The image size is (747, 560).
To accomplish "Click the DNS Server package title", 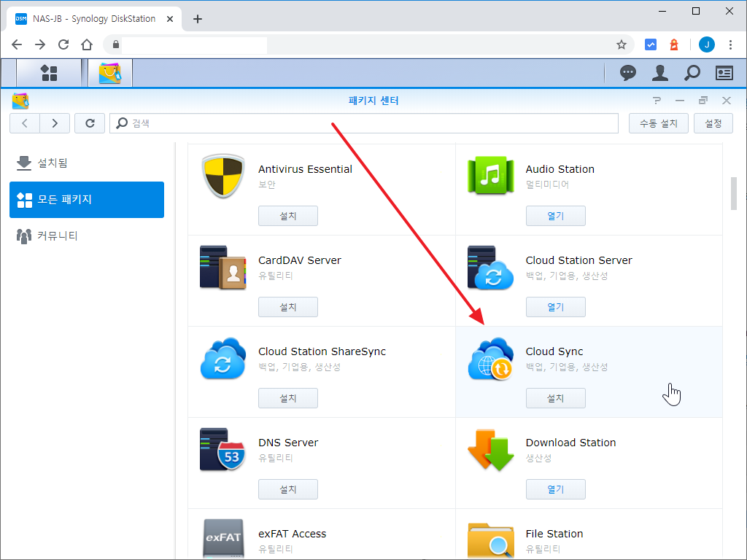I will click(x=288, y=443).
